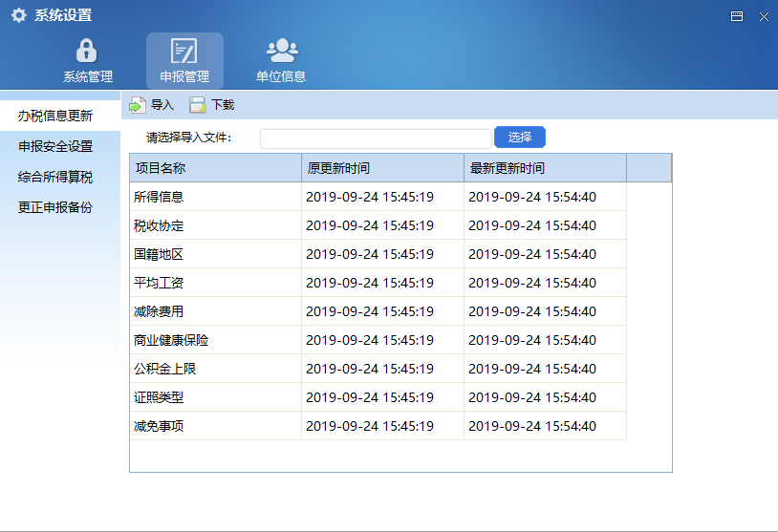Click the 单位信息 tab label
Viewport: 778px width, 532px height.
pos(281,76)
